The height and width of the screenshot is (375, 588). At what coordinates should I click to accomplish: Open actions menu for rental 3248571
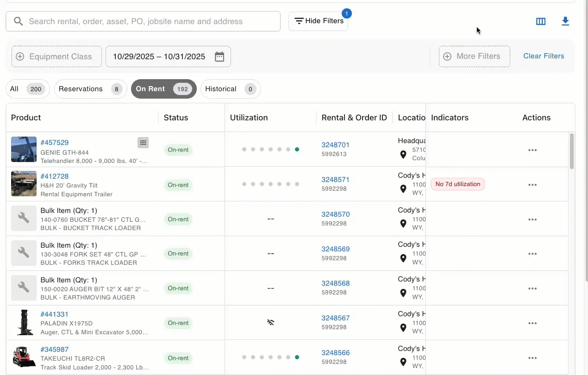[x=532, y=185]
